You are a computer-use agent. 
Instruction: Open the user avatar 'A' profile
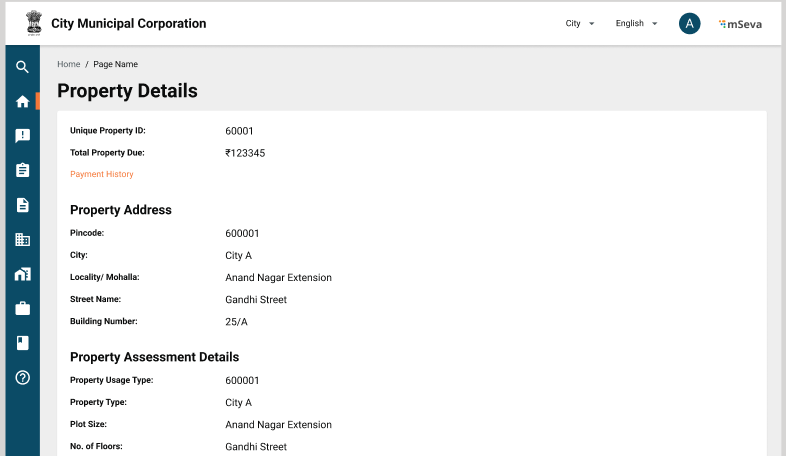pyautogui.click(x=689, y=23)
